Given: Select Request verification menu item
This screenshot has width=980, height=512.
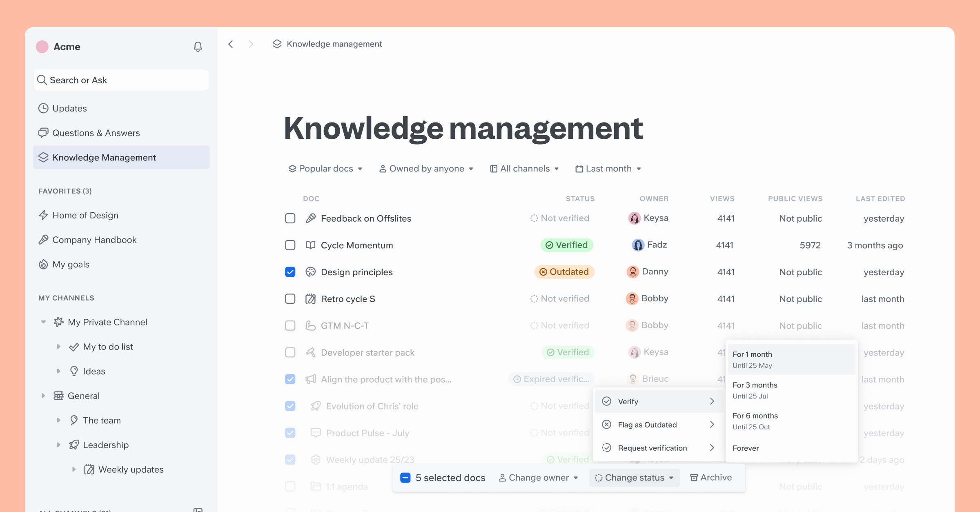Looking at the screenshot, I should pos(659,448).
